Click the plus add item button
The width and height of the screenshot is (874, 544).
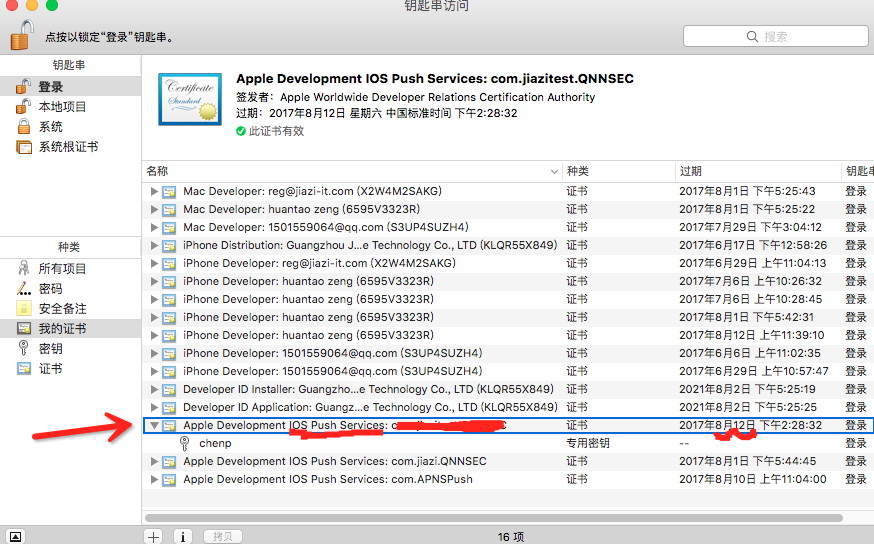click(x=153, y=537)
